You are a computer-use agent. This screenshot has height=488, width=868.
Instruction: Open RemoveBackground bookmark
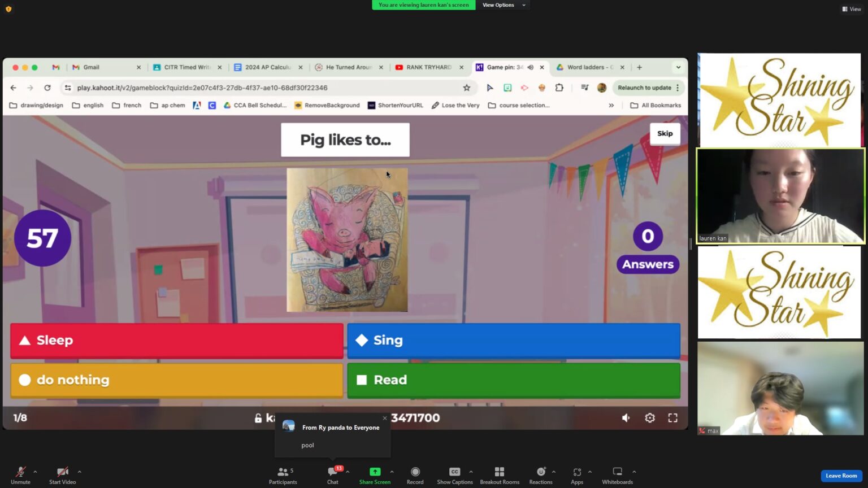tap(327, 105)
